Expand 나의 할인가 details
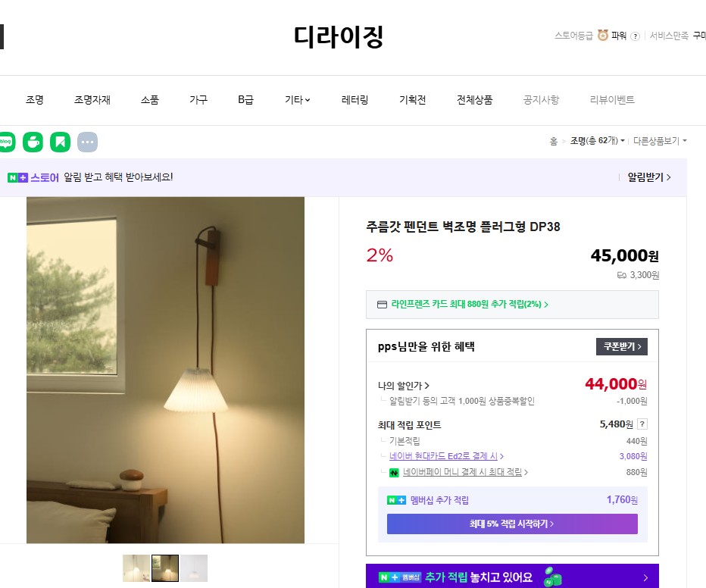This screenshot has width=706, height=588. pos(404,386)
